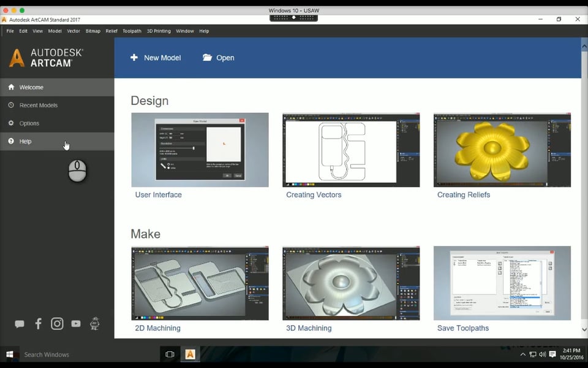Click the Search Windows box
This screenshot has height=368, width=588.
coord(89,354)
